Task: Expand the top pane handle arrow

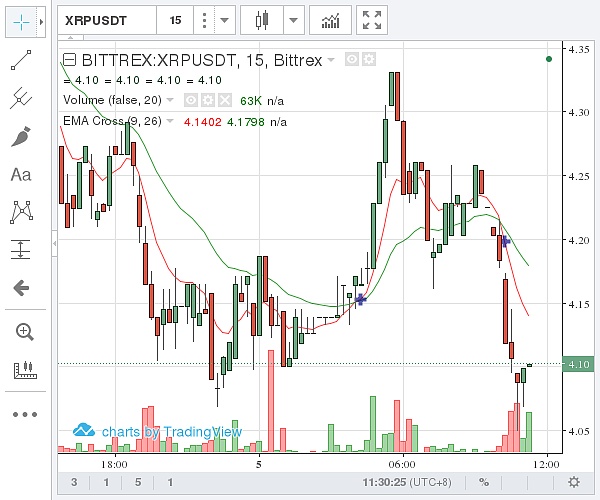Action: point(71,37)
